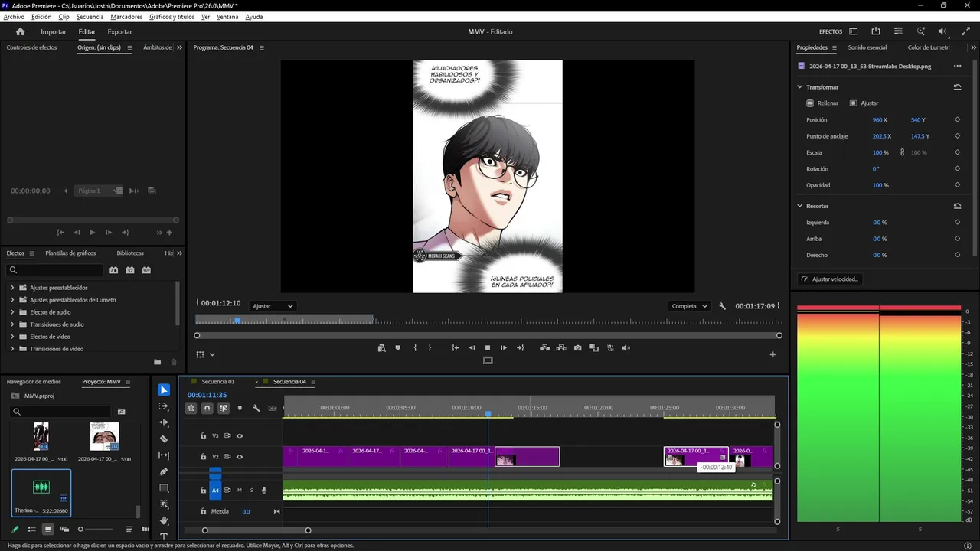Expand Ajustes preestablecidos folder

click(x=12, y=288)
